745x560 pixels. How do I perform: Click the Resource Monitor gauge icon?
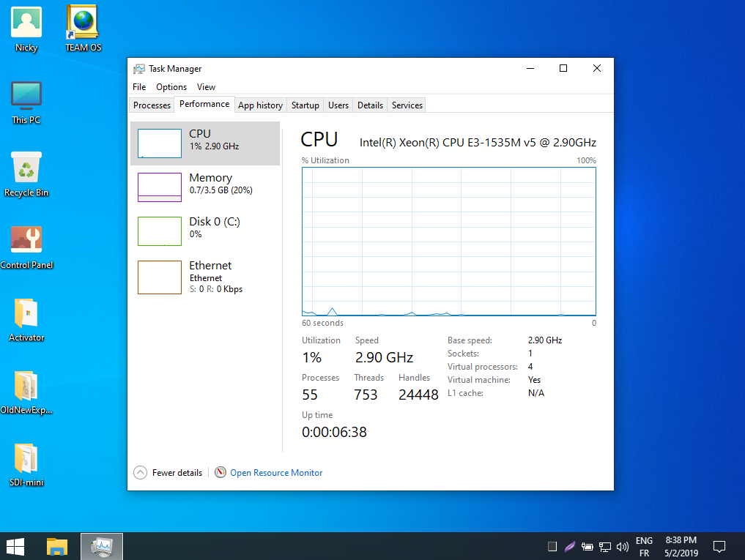[x=220, y=472]
